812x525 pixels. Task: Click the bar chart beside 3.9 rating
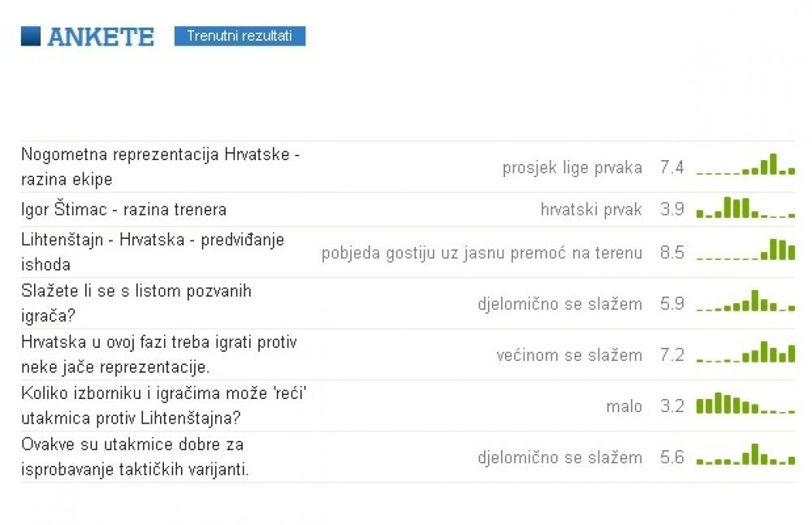coord(745,207)
